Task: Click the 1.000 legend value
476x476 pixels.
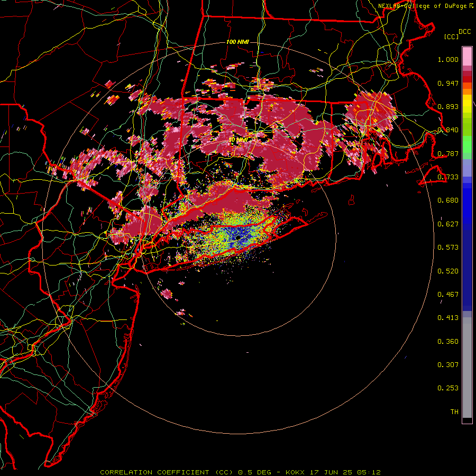Action: point(448,59)
